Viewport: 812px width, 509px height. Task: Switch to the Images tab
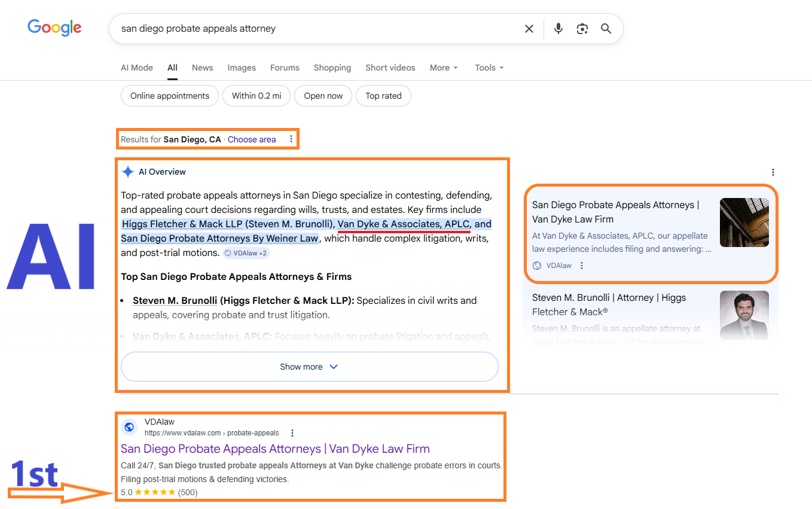242,68
